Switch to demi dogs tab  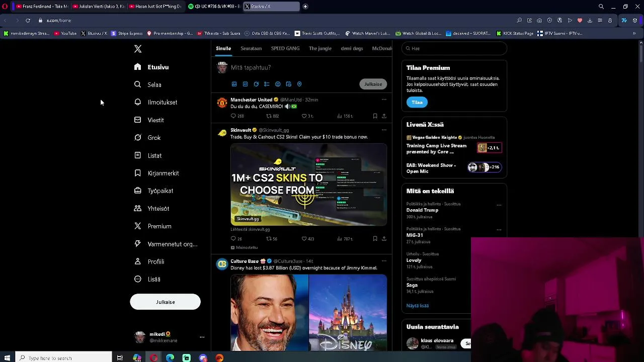[x=352, y=48]
